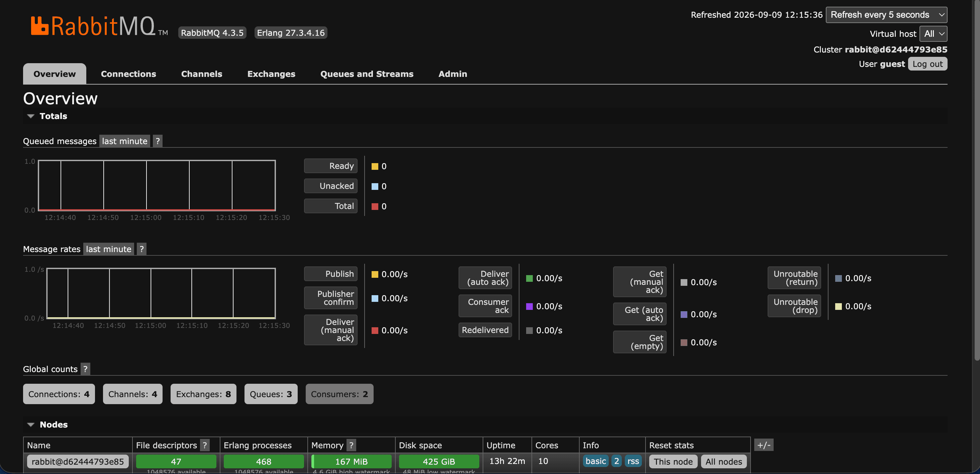Open the Connections: 4 count

(59, 394)
